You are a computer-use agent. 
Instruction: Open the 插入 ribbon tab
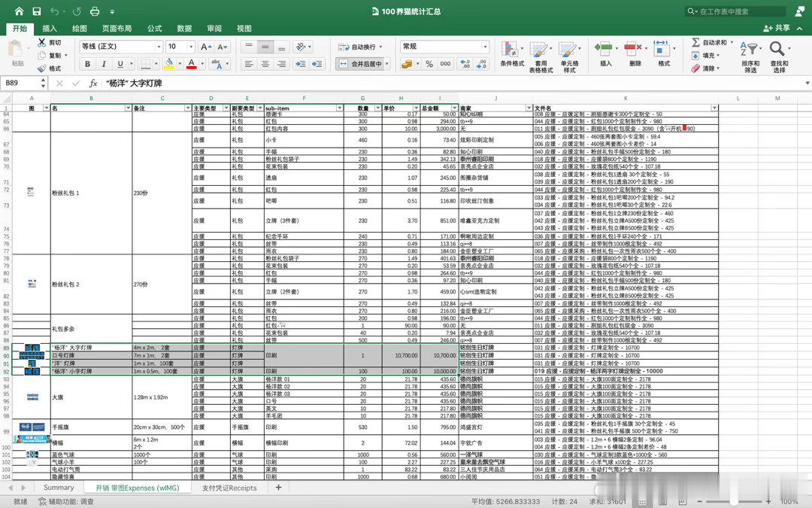[49, 29]
